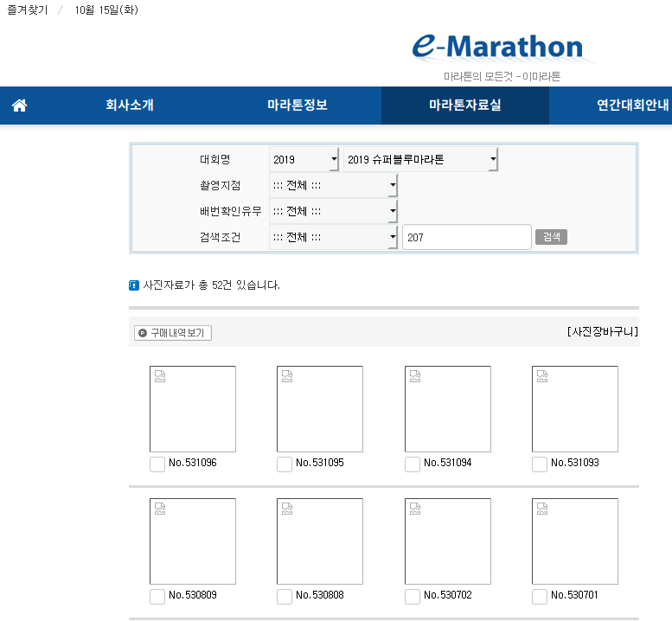This screenshot has width=672, height=621.
Task: Open the 사진장바구니 link
Action: point(603,332)
